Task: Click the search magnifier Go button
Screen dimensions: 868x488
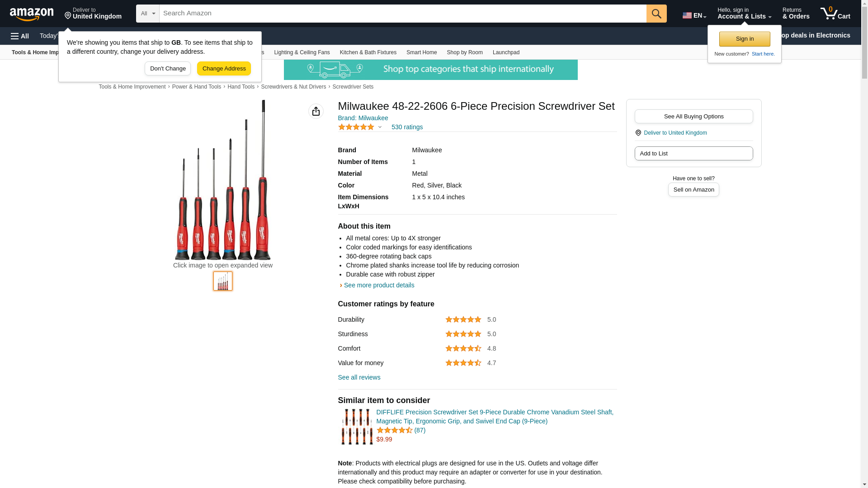Action: 656,14
